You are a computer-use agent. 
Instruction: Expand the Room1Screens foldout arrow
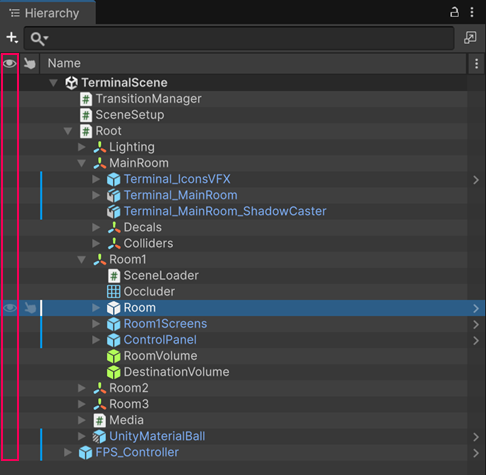96,324
